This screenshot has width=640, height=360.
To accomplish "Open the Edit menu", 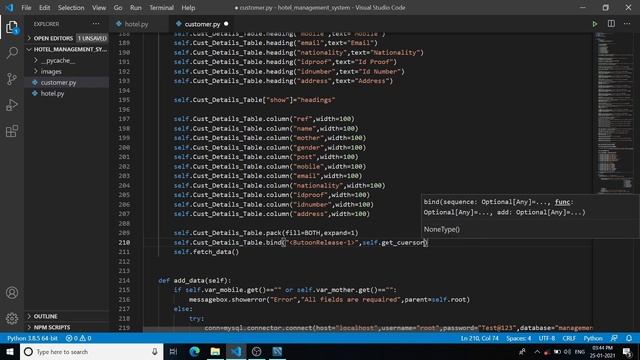I will click(44, 8).
